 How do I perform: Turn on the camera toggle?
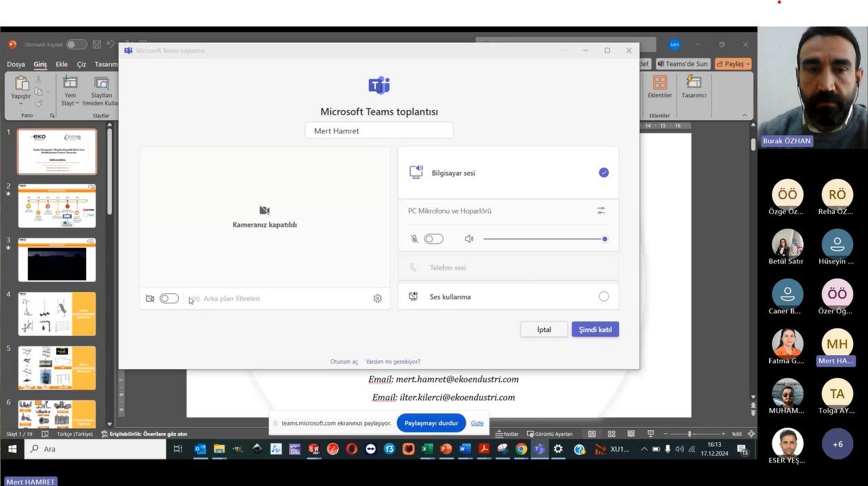[169, 299]
